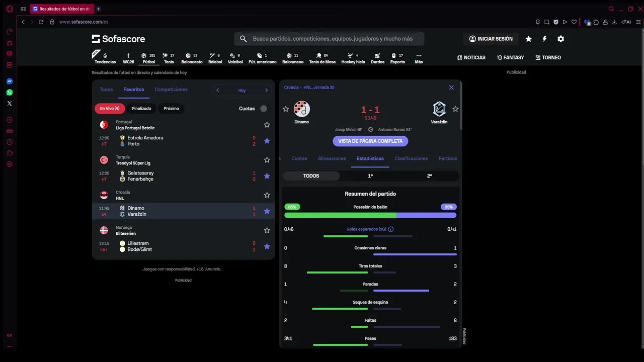Toggle favorite star for Trendyol Süper Lig

coord(267,160)
